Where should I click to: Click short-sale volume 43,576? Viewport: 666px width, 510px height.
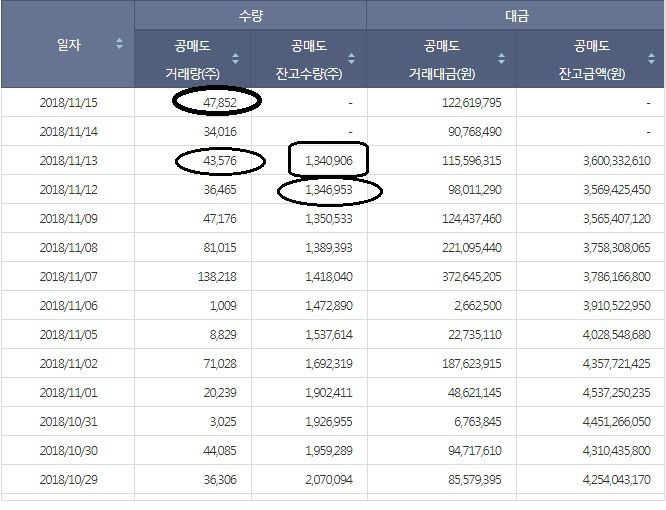point(220,161)
